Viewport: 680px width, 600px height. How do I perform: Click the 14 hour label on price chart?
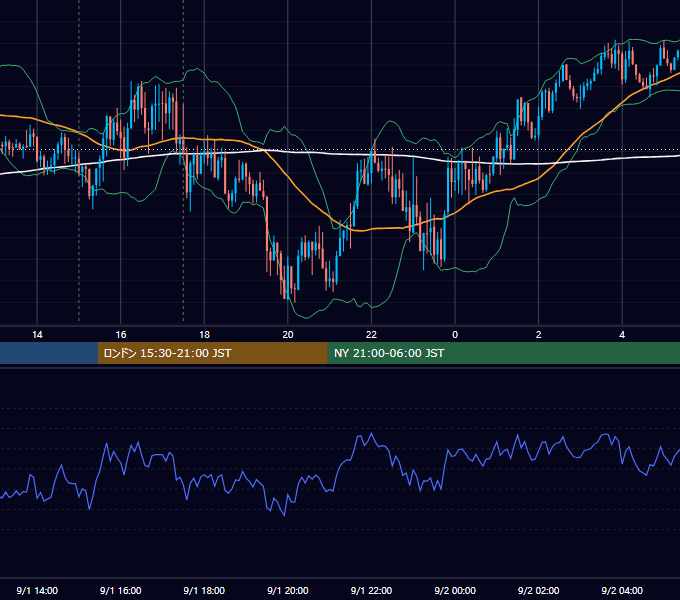(37, 335)
